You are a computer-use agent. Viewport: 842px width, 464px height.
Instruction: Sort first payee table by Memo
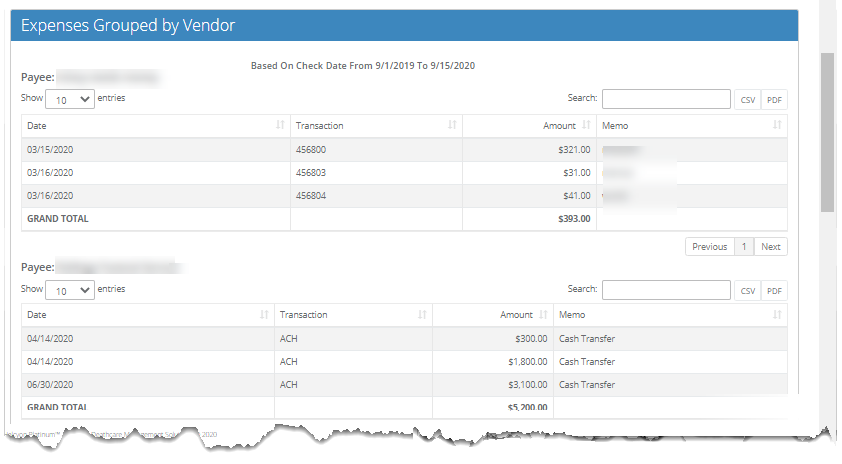point(692,126)
